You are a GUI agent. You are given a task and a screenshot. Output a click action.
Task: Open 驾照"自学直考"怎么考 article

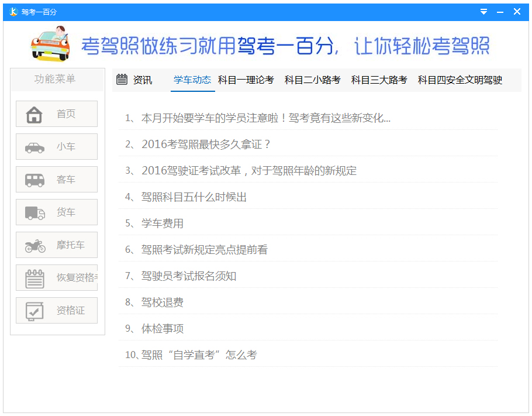tap(199, 355)
